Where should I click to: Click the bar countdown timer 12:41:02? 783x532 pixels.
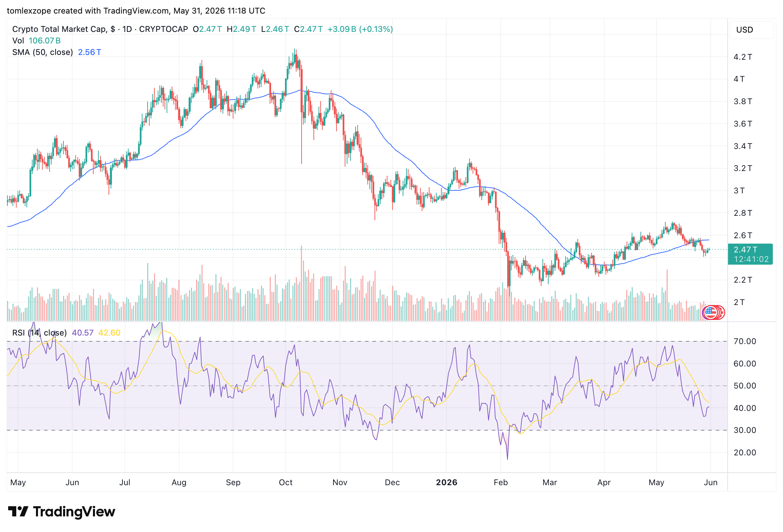pyautogui.click(x=751, y=259)
